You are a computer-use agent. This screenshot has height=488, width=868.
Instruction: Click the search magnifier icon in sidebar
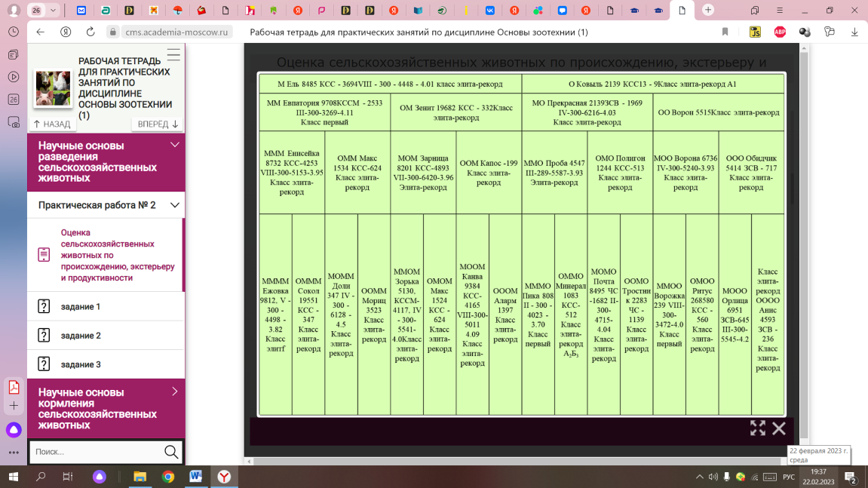(x=171, y=452)
